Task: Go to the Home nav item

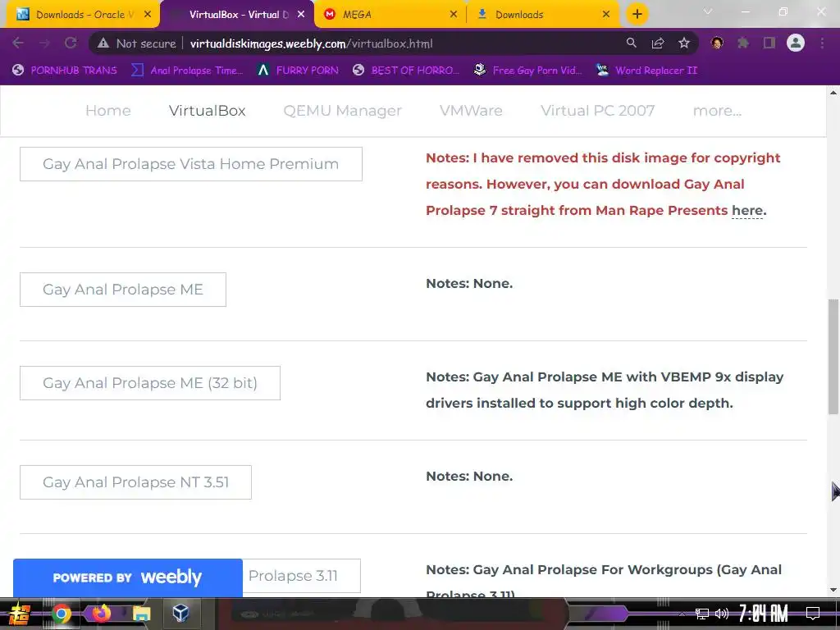Action: (x=108, y=111)
